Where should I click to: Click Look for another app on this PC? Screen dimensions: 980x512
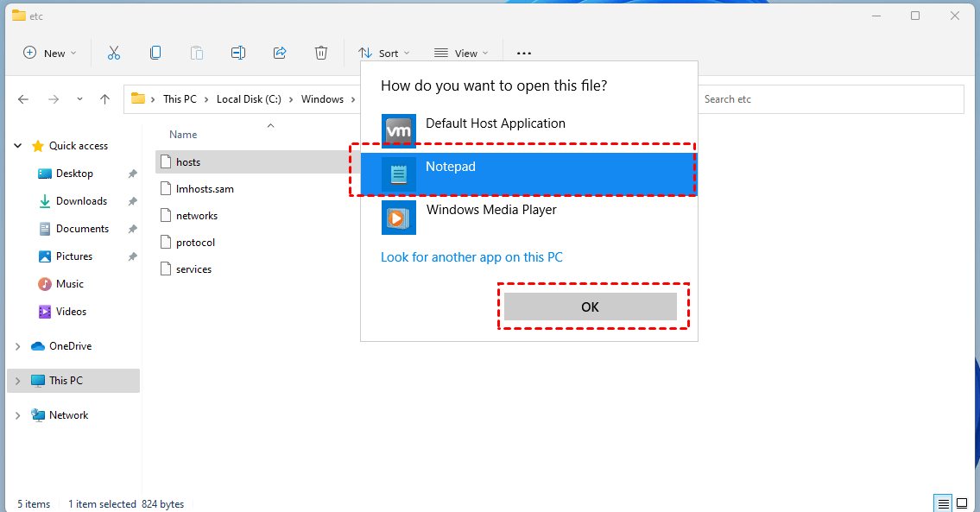pyautogui.click(x=471, y=257)
